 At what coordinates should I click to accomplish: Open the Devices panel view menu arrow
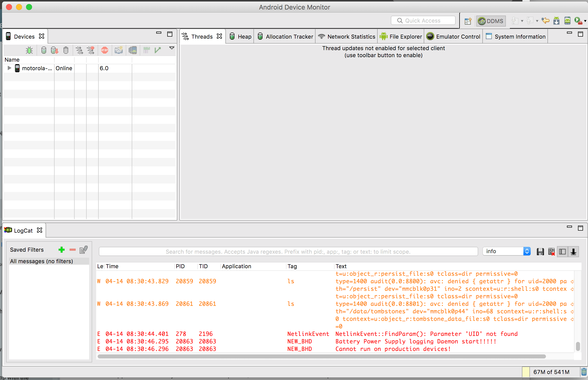(x=172, y=48)
